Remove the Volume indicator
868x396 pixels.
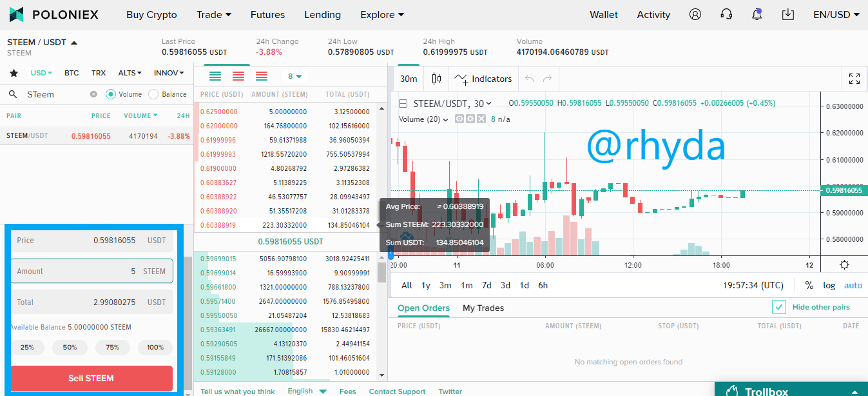[x=480, y=119]
